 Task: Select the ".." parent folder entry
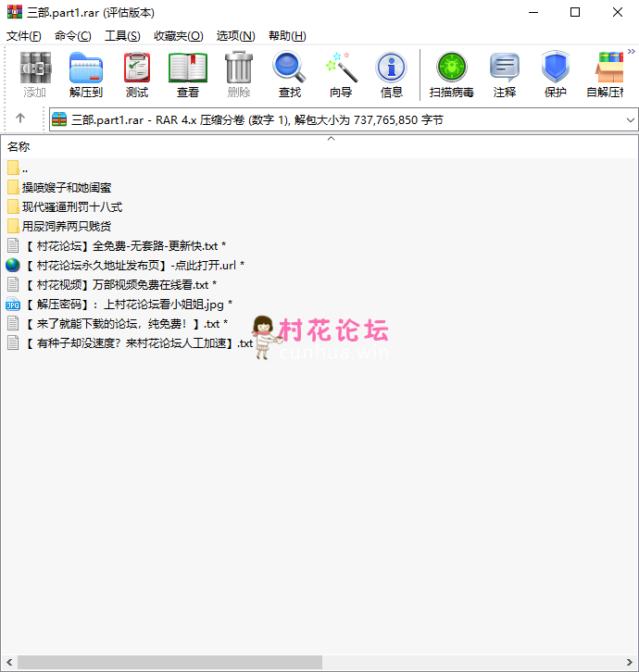click(x=25, y=168)
